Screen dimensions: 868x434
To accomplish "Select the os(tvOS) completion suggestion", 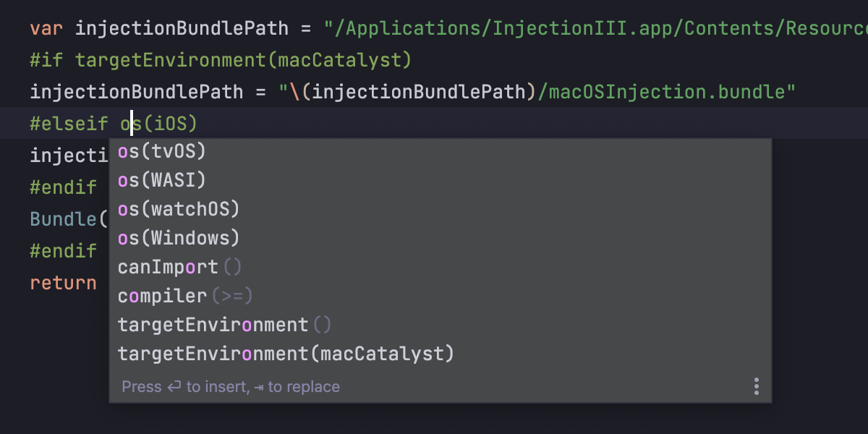I will pyautogui.click(x=440, y=151).
